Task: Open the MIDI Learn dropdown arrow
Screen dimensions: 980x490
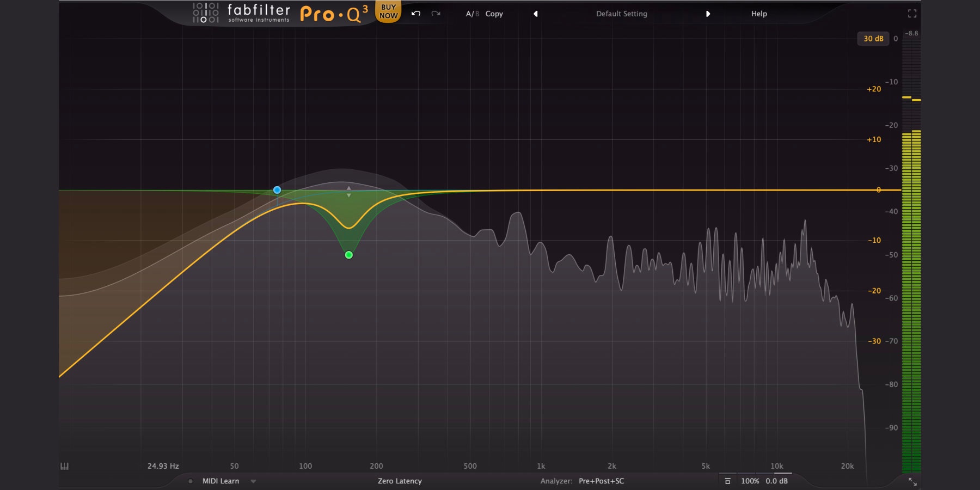Action: tap(252, 481)
